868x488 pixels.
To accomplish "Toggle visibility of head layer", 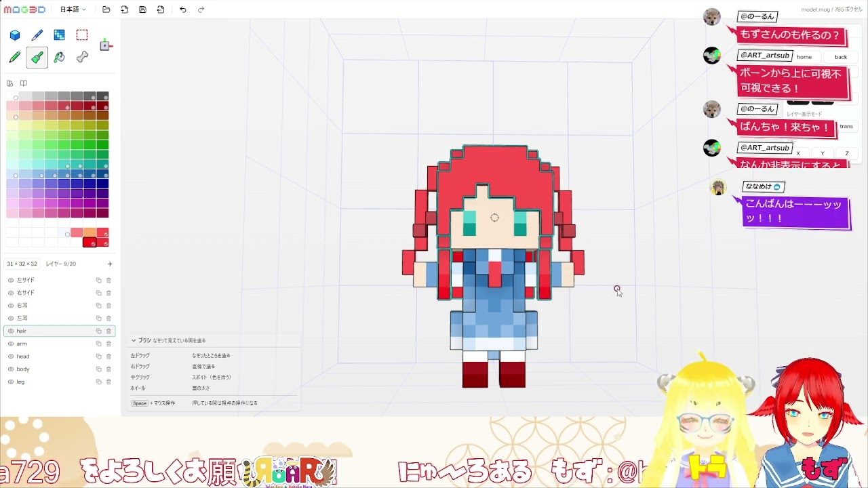I will (11, 357).
